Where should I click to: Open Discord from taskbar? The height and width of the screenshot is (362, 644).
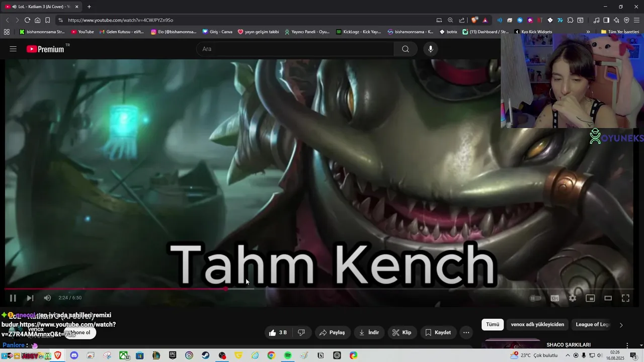click(74, 355)
